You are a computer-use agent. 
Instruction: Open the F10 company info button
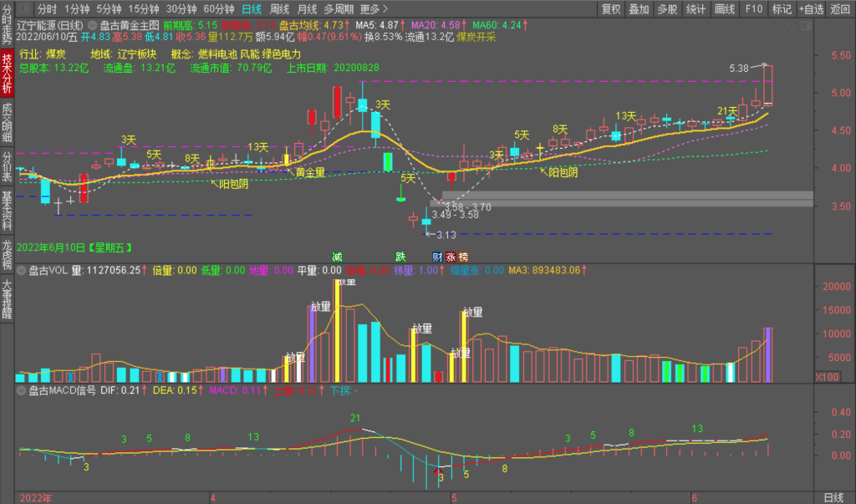click(x=753, y=9)
